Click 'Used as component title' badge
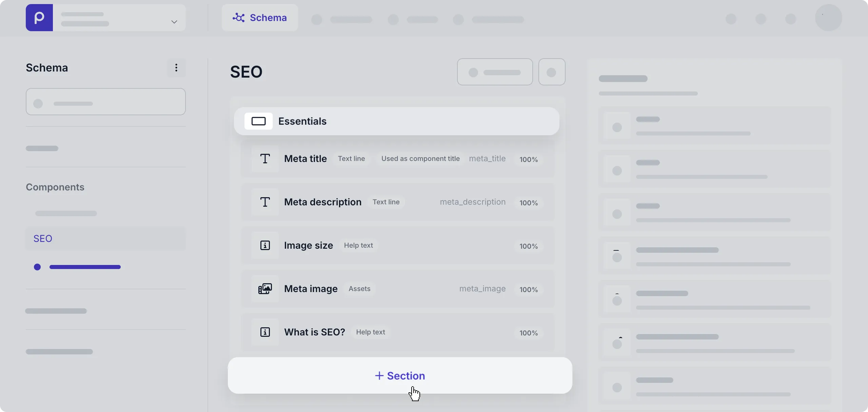This screenshot has height=412, width=868. click(x=420, y=159)
